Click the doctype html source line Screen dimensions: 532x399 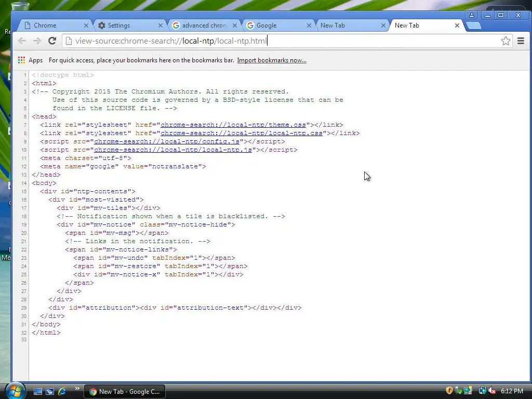(x=63, y=75)
